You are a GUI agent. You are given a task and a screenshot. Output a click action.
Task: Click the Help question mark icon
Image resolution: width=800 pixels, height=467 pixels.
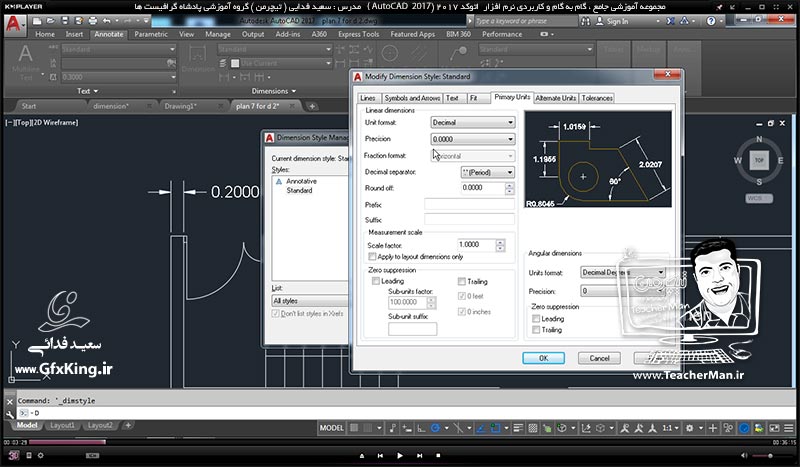tap(711, 21)
